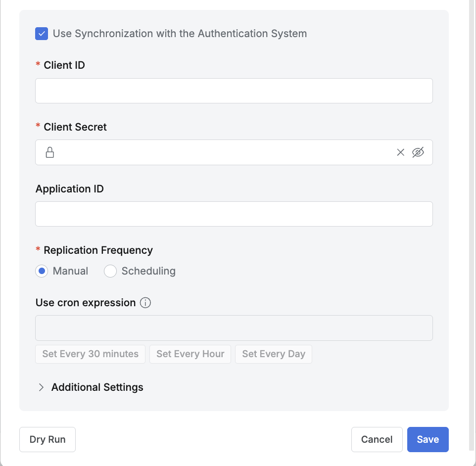Click the lock icon in Client Secret
This screenshot has height=466, width=476.
pyautogui.click(x=50, y=152)
